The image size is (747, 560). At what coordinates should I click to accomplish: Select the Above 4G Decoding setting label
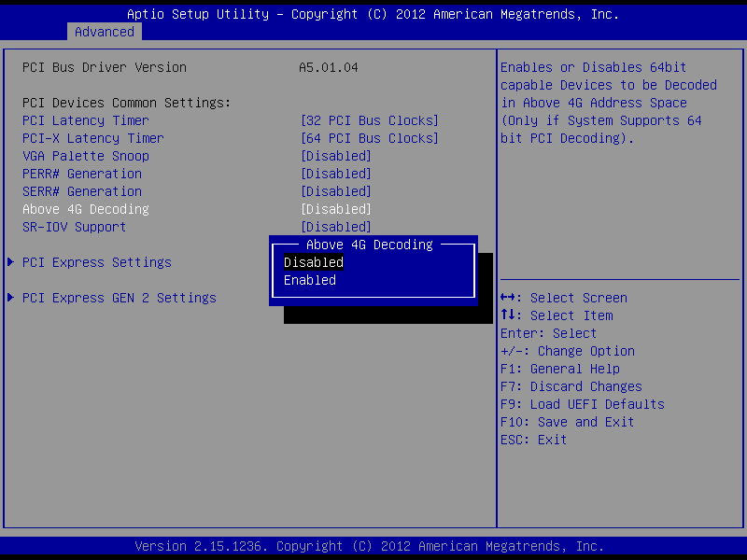coord(86,209)
